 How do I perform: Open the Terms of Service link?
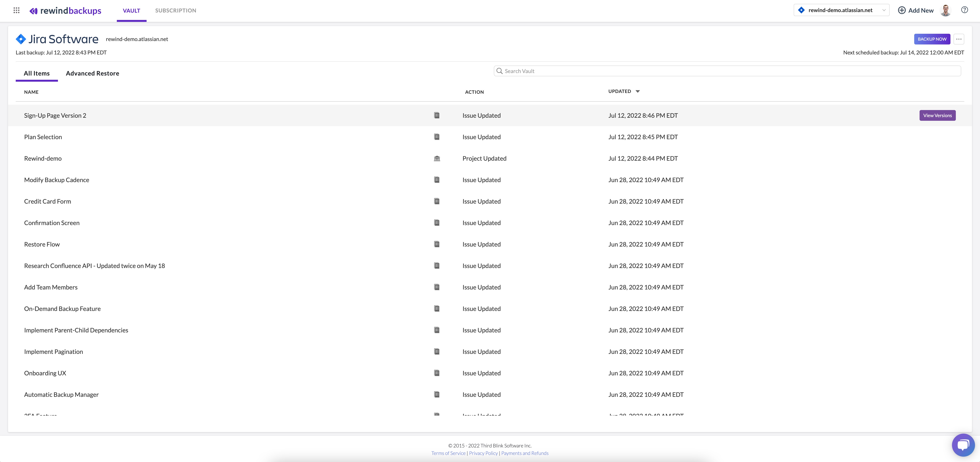tap(448, 453)
